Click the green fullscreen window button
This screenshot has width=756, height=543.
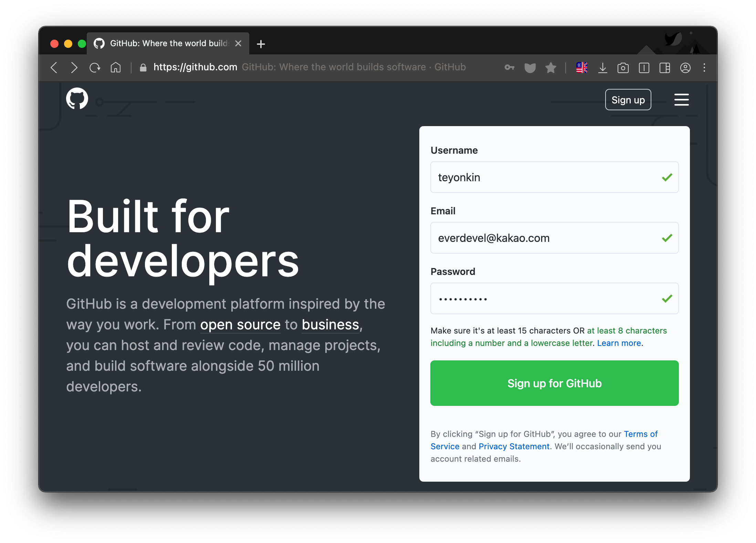click(x=82, y=44)
